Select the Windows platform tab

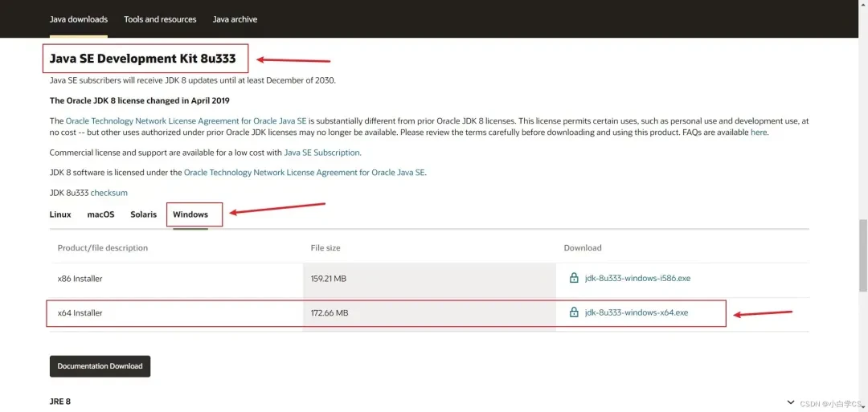click(190, 214)
